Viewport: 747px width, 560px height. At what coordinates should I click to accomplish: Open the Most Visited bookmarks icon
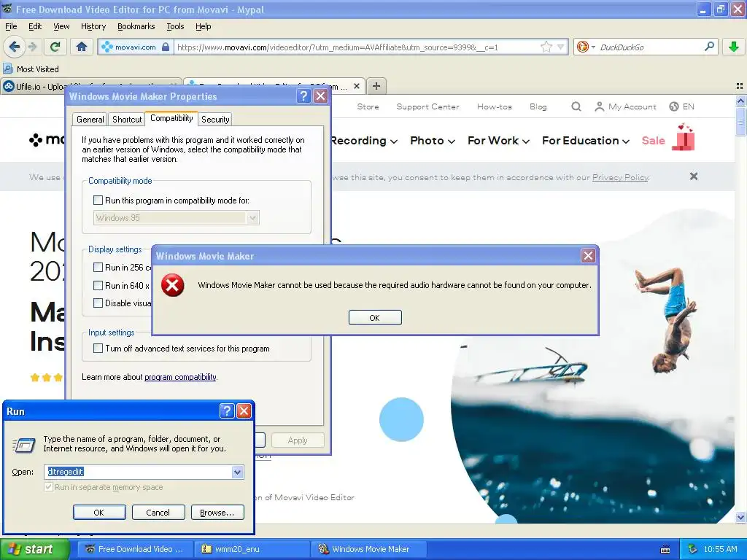[x=8, y=69]
